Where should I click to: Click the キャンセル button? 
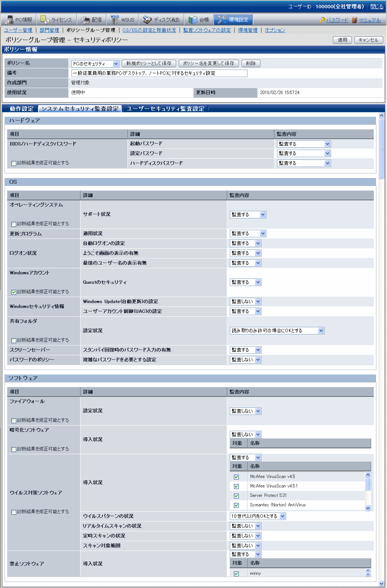pyautogui.click(x=369, y=40)
